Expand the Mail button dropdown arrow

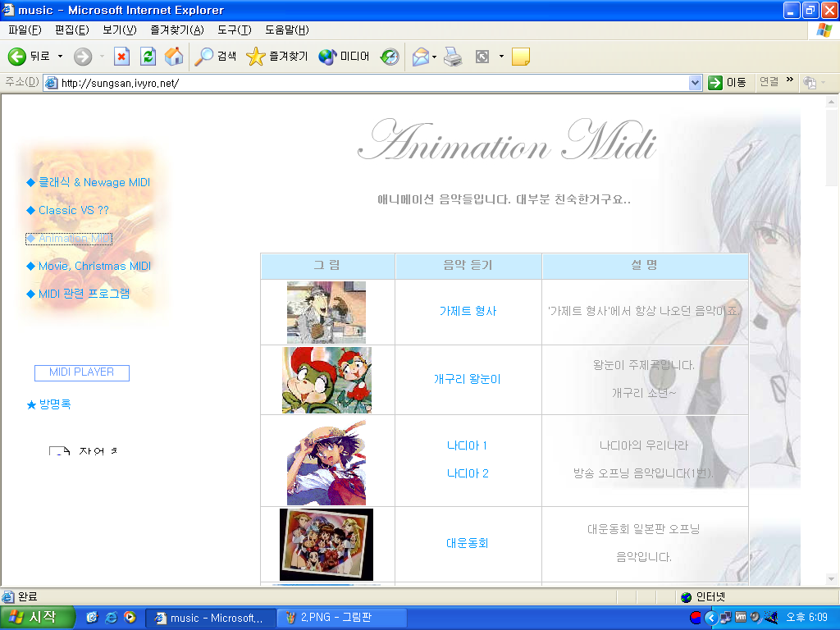tap(435, 57)
